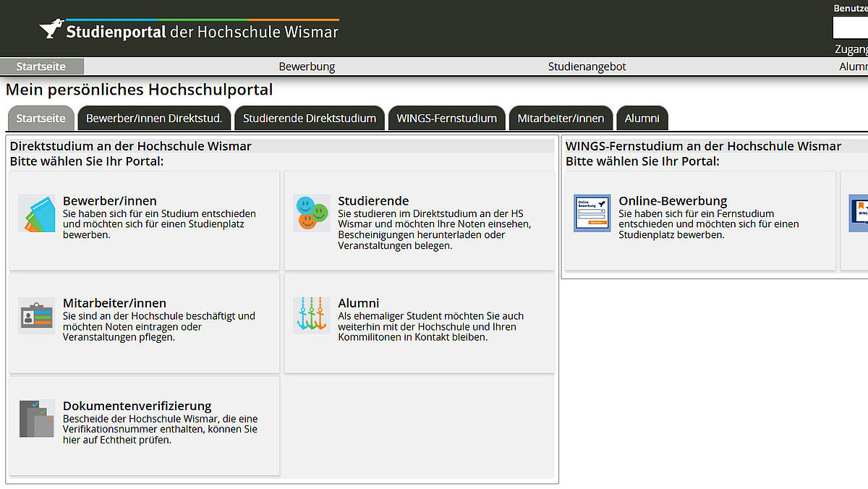Open the Mitarbeiter/innen ID badge icon

[37, 315]
